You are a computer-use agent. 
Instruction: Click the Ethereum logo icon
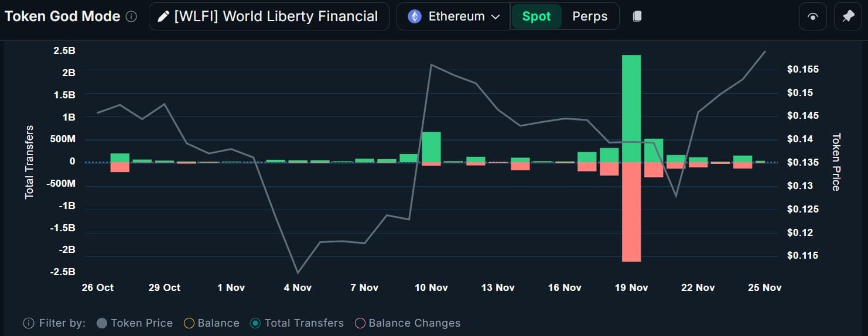(x=415, y=16)
